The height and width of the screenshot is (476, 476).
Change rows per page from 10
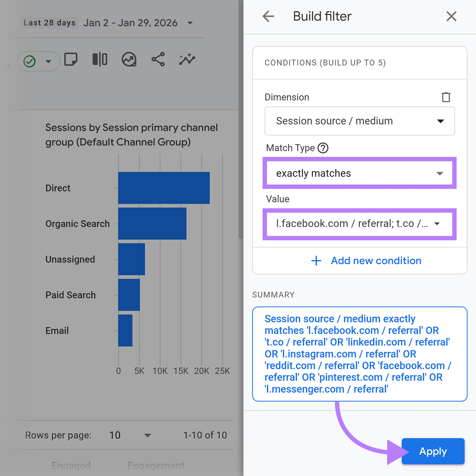131,435
